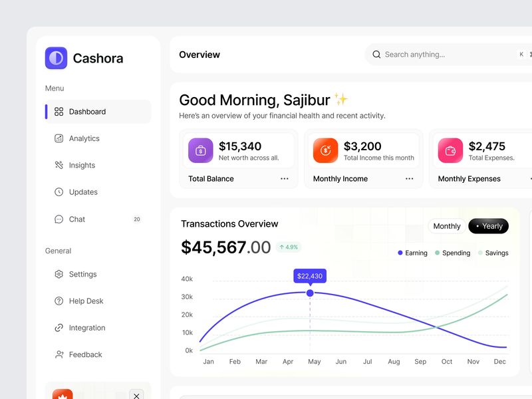Image resolution: width=532 pixels, height=399 pixels.
Task: Click the Dec label on chart axis
Action: 499,362
